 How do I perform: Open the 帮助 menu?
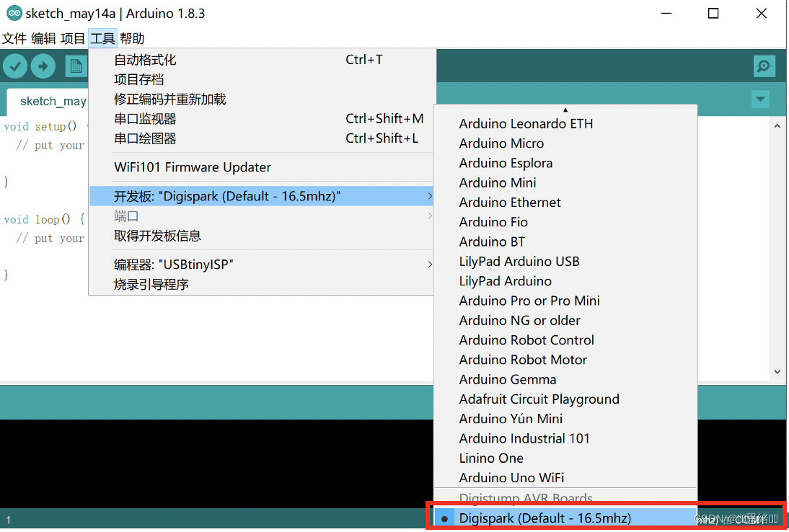click(x=132, y=39)
